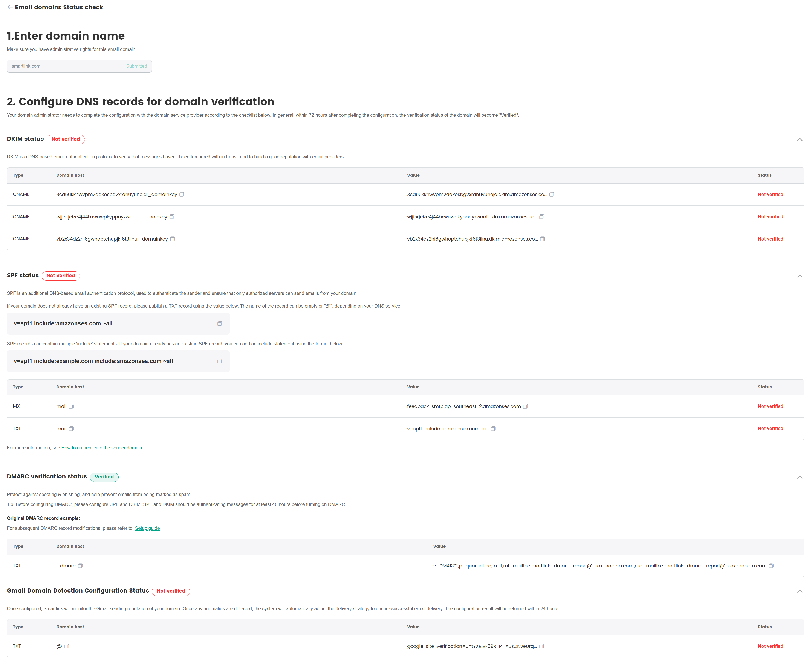Viewport: 812px width, 668px height.
Task: Copy the _dmarc domain host
Action: (x=80, y=566)
